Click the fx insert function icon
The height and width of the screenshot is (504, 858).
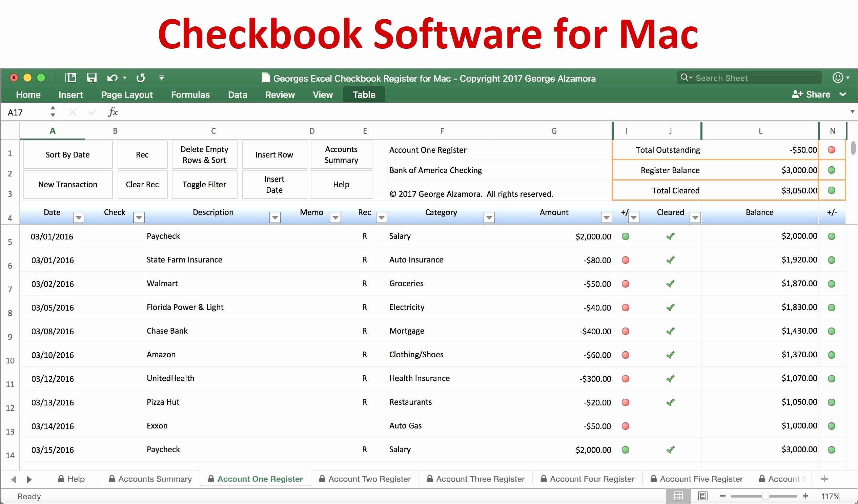pyautogui.click(x=113, y=112)
